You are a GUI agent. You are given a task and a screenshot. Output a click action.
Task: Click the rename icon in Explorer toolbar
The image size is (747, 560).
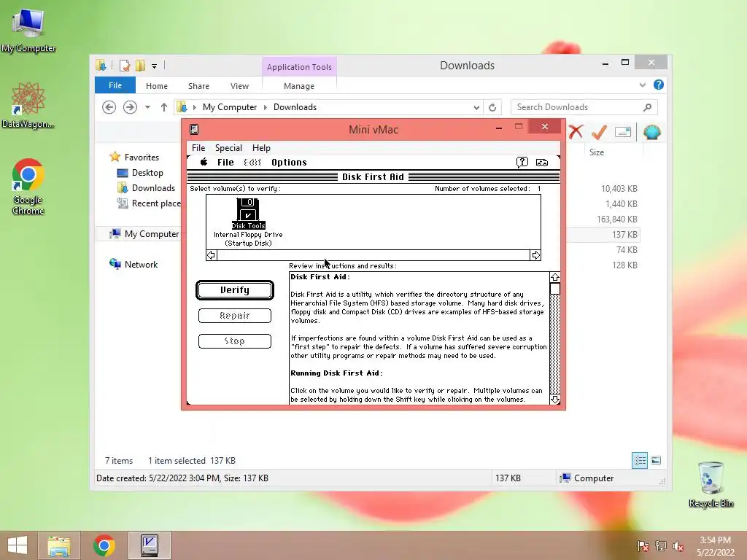click(x=623, y=132)
